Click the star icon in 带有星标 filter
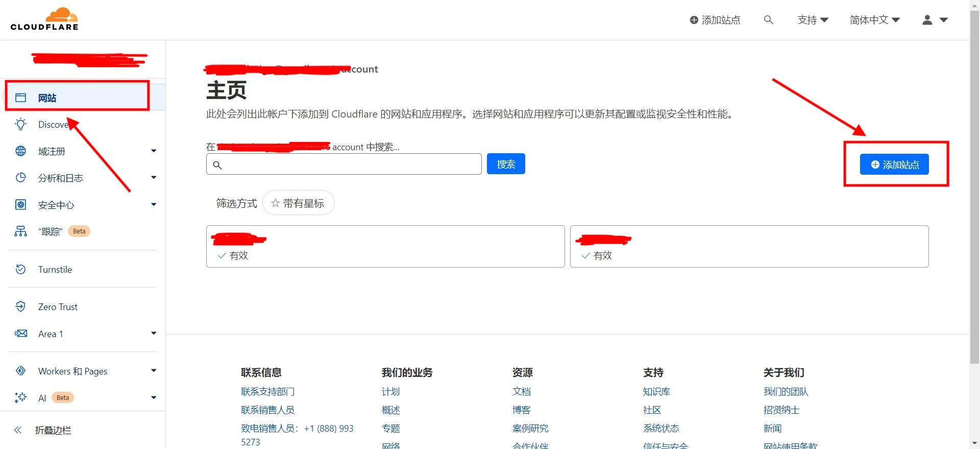The width and height of the screenshot is (980, 449). click(276, 203)
